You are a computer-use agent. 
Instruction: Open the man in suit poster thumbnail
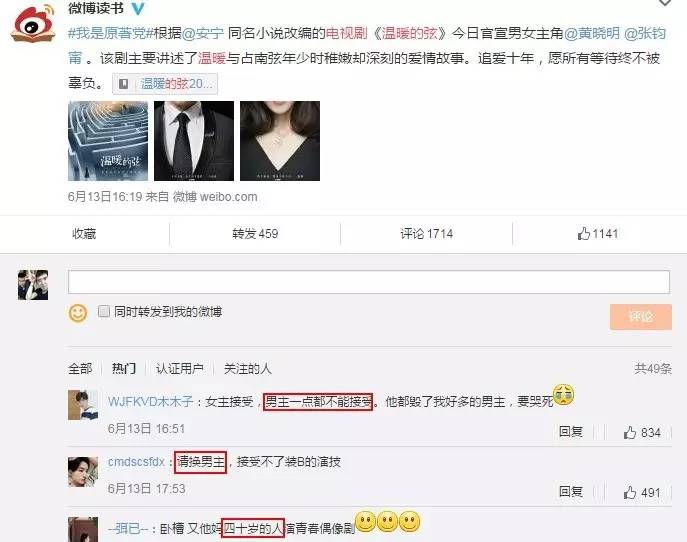coord(194,141)
